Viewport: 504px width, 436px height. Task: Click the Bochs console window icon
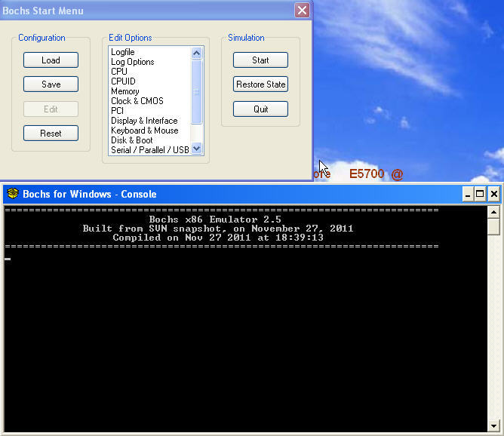(x=13, y=194)
